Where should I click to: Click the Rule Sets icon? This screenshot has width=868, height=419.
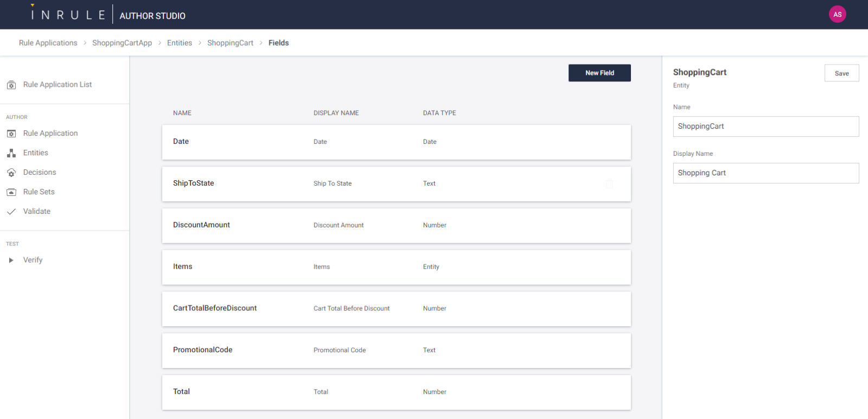coord(11,192)
